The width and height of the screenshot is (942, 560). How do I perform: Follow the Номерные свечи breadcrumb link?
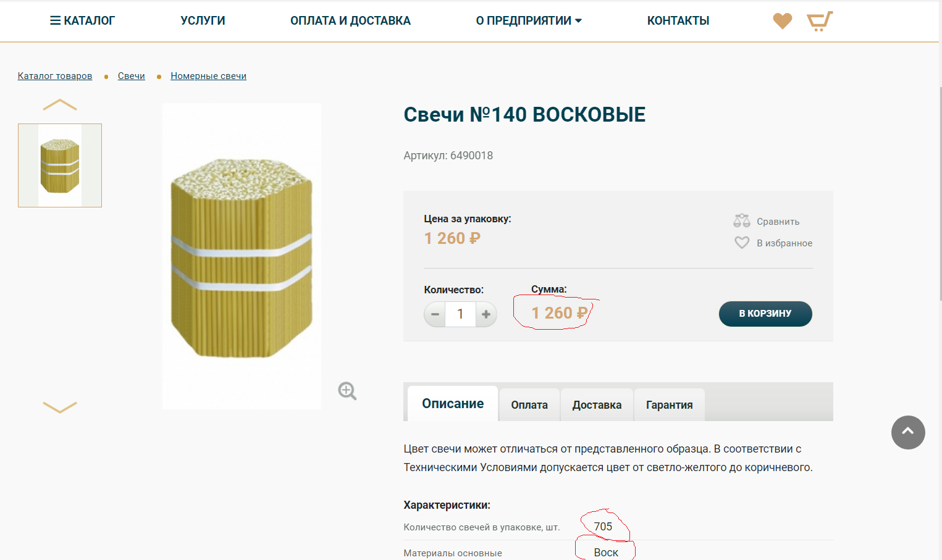click(209, 76)
